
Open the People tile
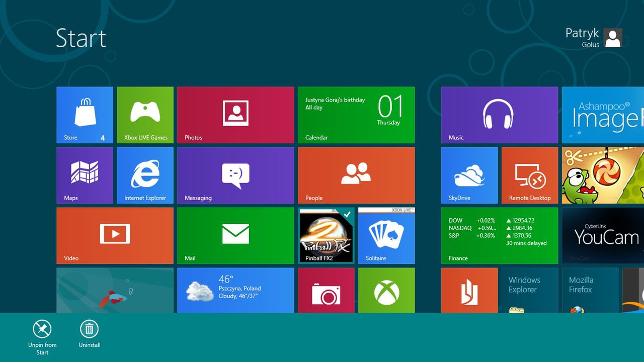(x=356, y=175)
